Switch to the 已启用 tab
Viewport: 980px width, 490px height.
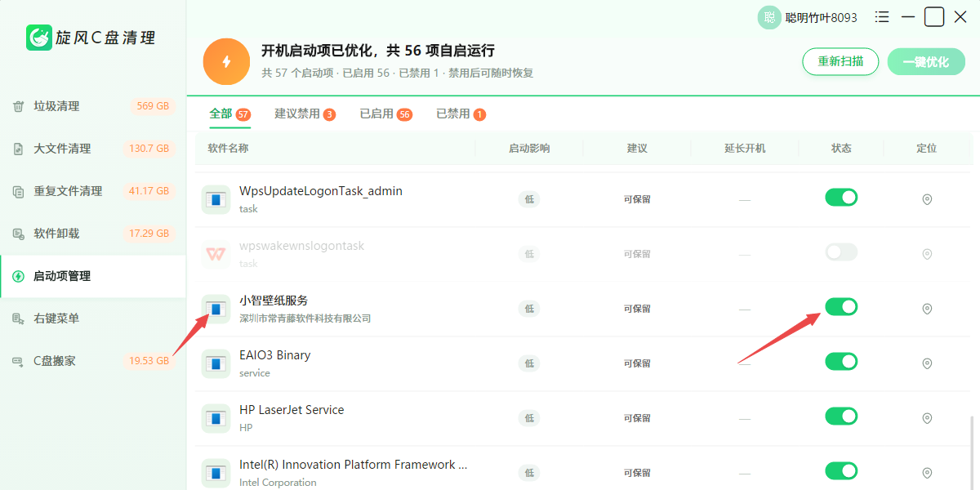[386, 114]
